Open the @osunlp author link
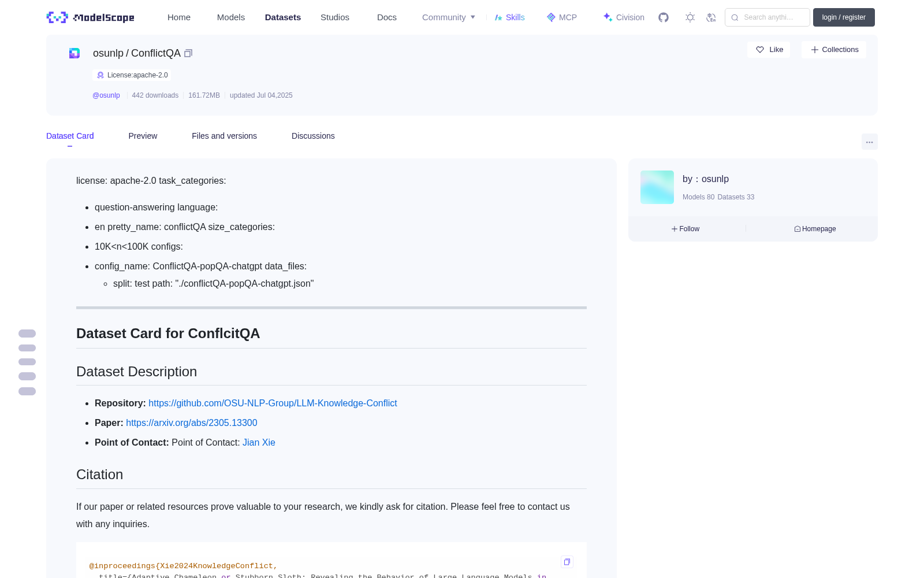924x578 pixels. (x=106, y=95)
